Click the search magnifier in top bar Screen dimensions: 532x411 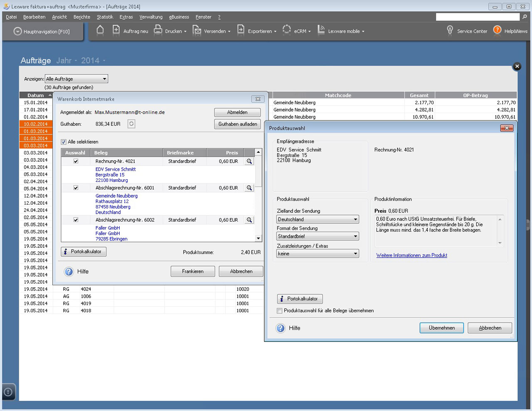[x=525, y=17]
